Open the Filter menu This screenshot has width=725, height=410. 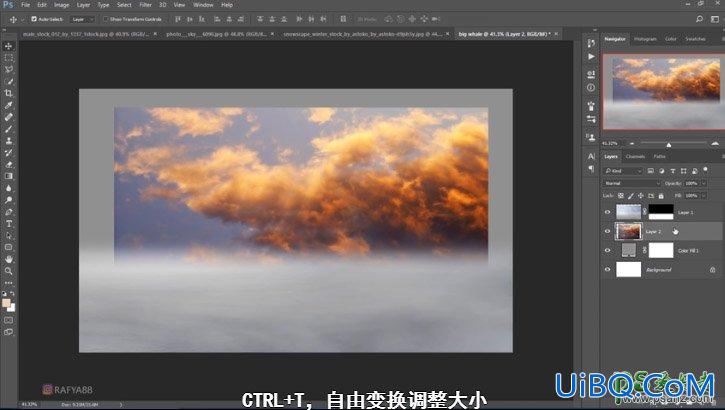point(146,5)
